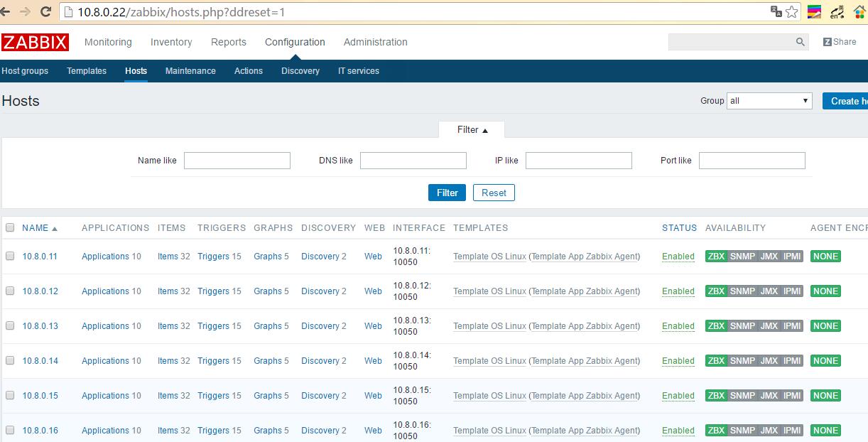Open Triggers link for 10.8.0.14
Viewport: 868px width, 442px height.
click(x=213, y=361)
